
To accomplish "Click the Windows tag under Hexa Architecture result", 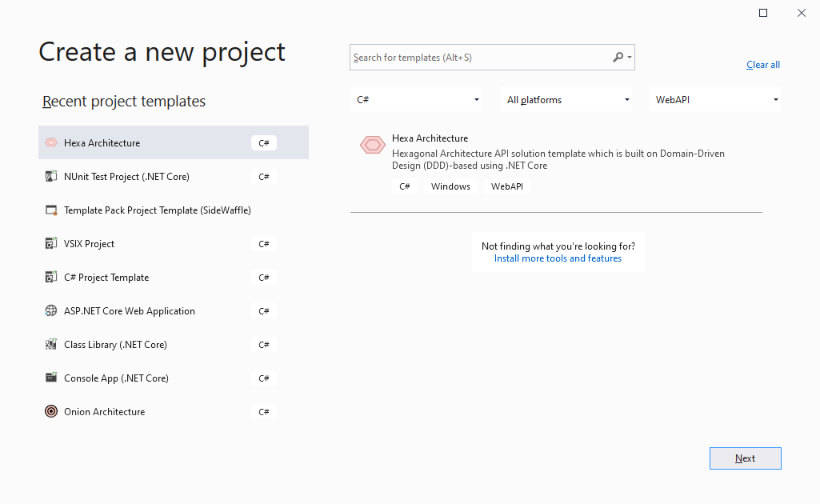I will pos(450,186).
